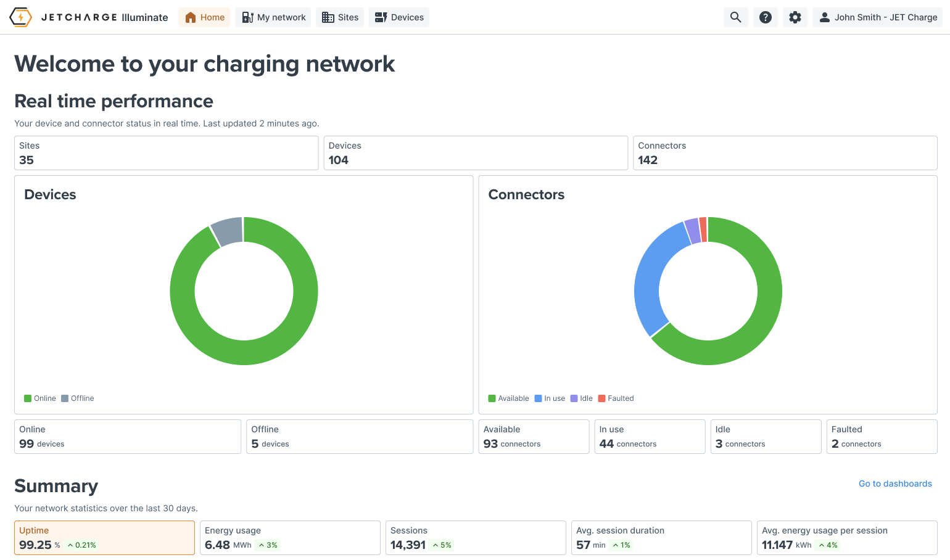This screenshot has height=560, width=950.
Task: Select the Uptime 99.25% summary card
Action: point(104,538)
